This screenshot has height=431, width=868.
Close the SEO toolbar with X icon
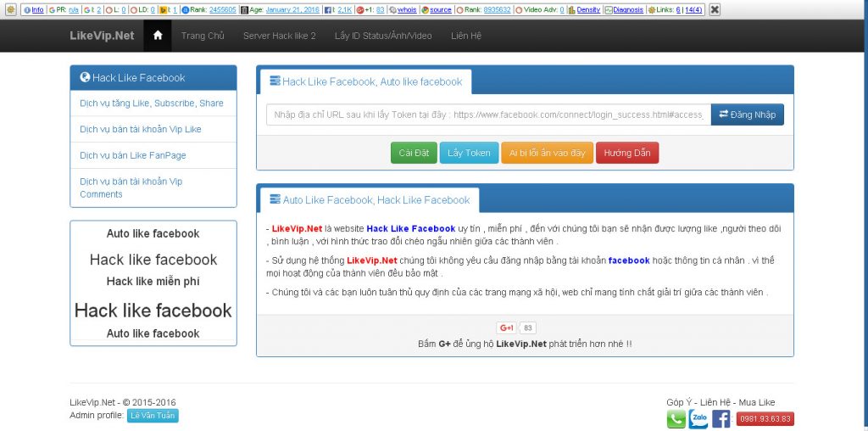tap(715, 9)
